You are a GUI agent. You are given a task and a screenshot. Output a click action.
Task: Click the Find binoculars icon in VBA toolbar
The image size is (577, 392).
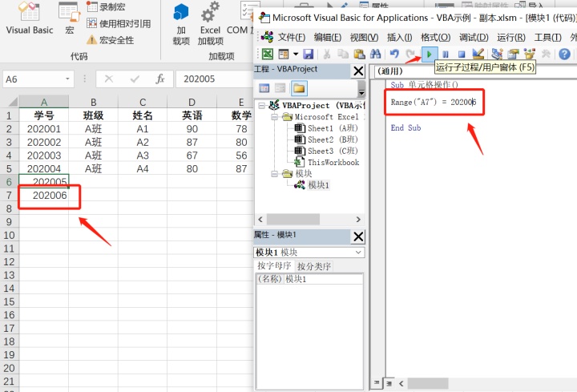[x=375, y=55]
